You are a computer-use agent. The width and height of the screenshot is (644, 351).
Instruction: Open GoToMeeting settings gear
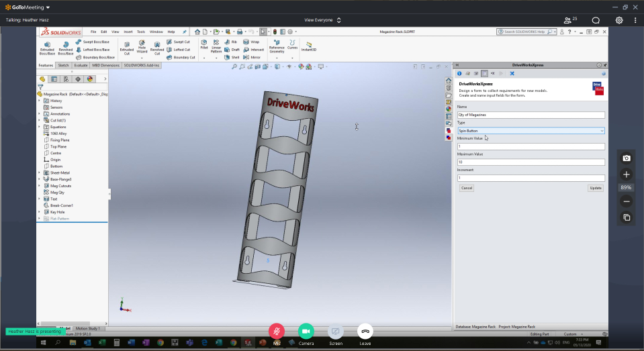click(619, 20)
